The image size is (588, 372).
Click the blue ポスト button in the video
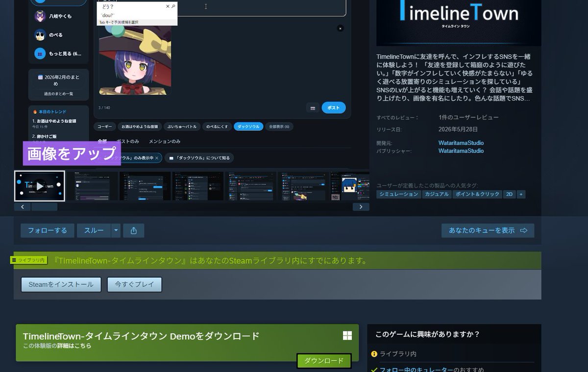334,108
